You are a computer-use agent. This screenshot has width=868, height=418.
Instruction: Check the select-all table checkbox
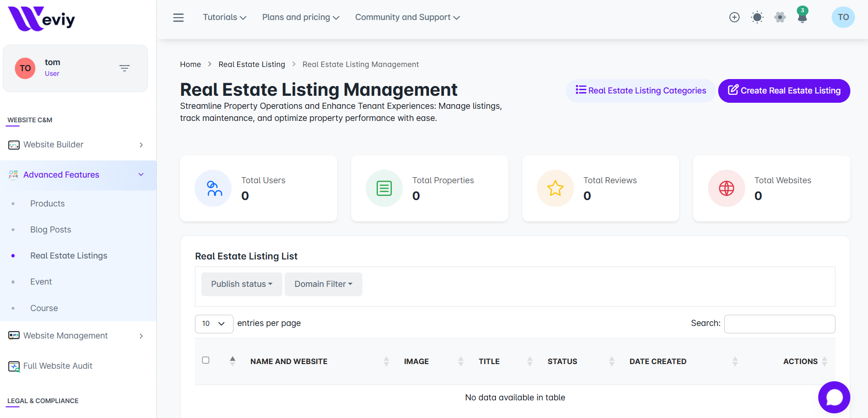pyautogui.click(x=206, y=360)
